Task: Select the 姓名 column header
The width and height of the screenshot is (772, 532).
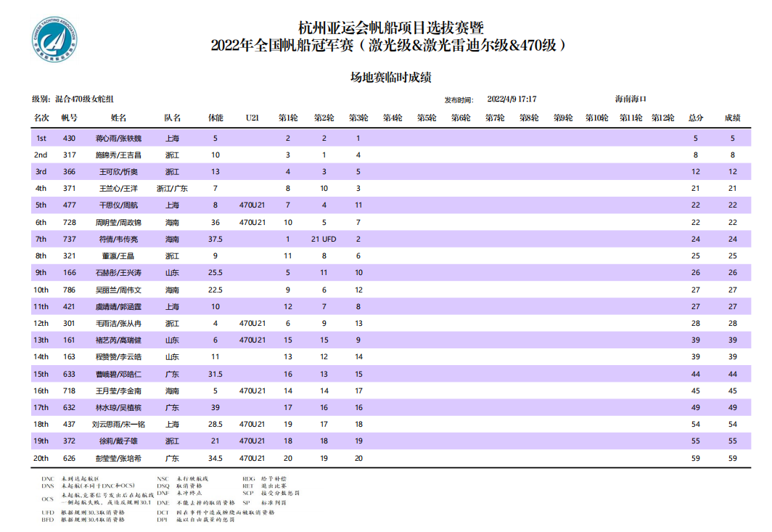Action: [x=118, y=118]
